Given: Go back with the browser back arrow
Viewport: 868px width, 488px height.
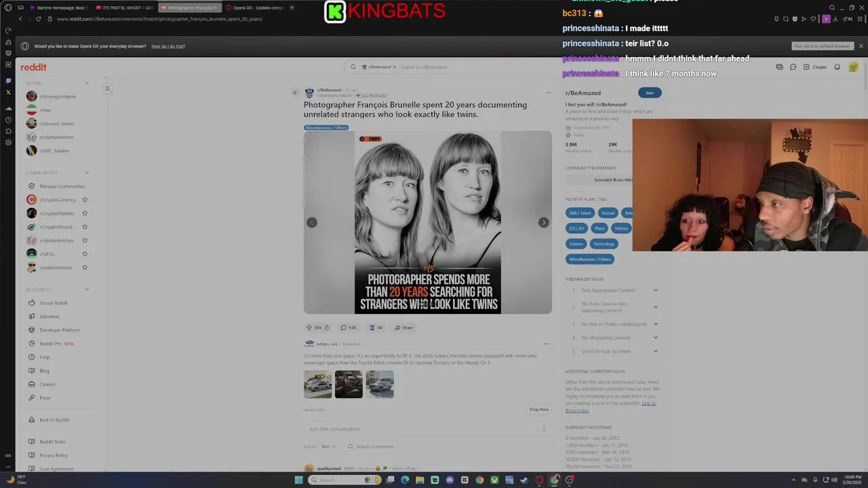Looking at the screenshot, I should (20, 19).
